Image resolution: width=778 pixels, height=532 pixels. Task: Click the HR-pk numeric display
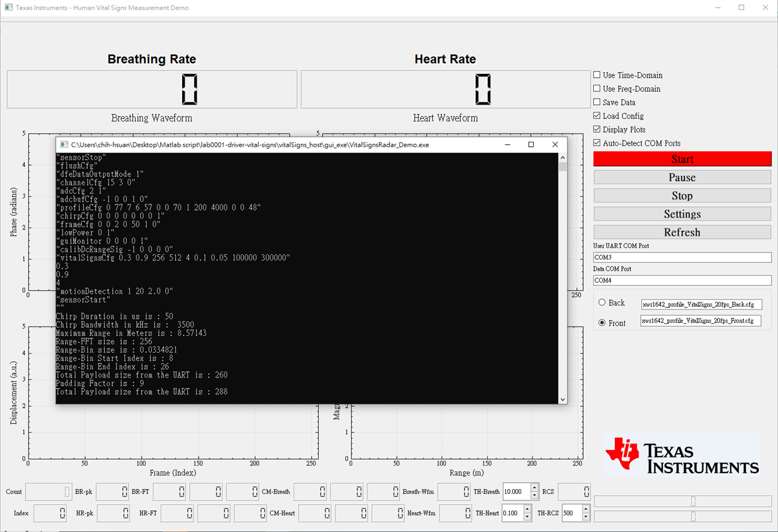coord(113,513)
